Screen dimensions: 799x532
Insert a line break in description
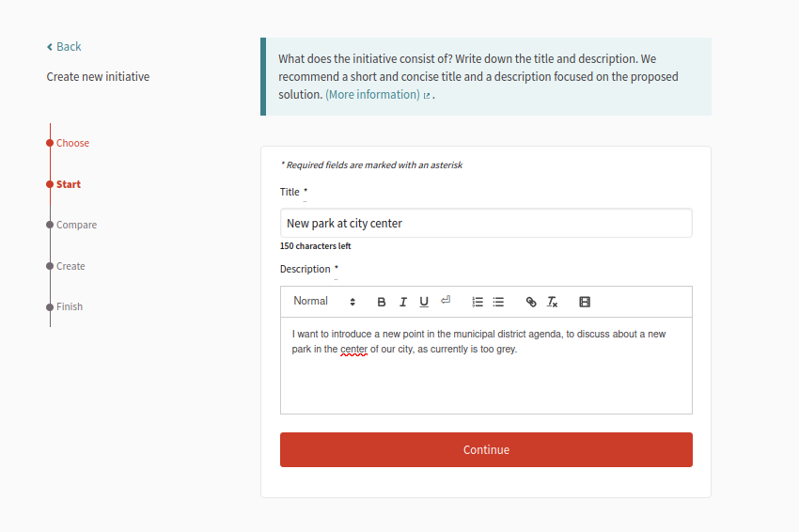coord(446,300)
